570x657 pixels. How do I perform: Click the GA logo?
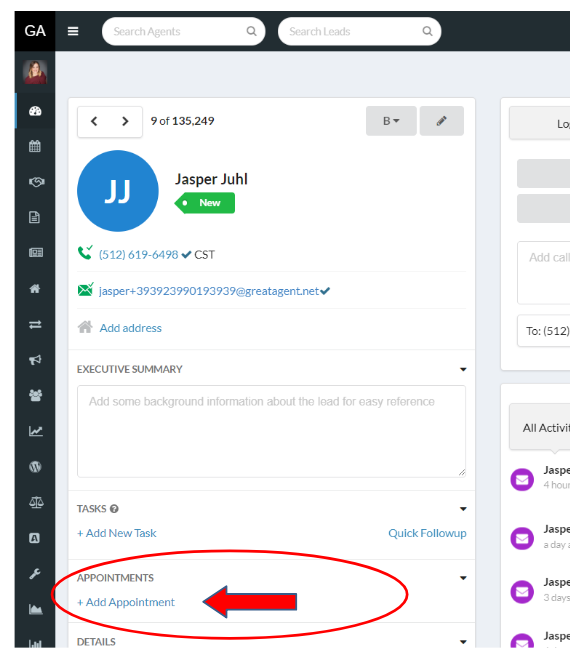(35, 31)
